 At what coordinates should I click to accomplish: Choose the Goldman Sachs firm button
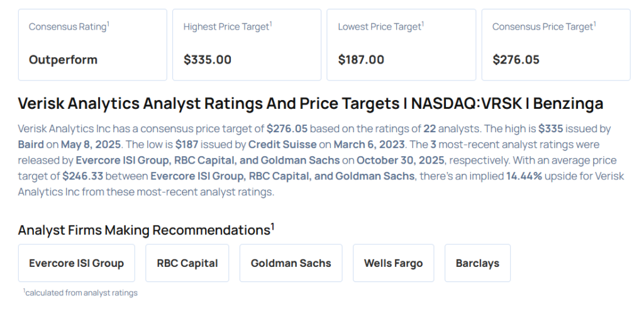coord(291,263)
